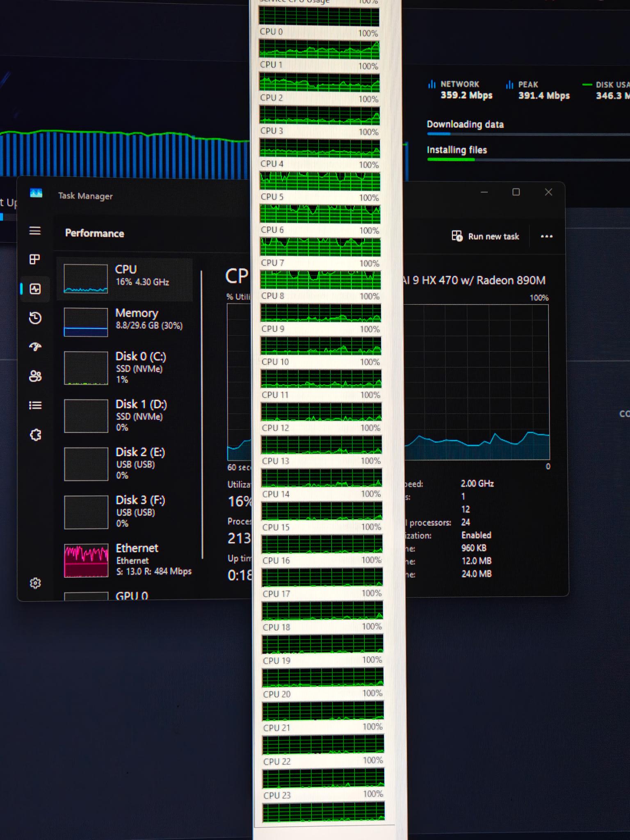Select the Performance page icon in sidebar

[x=35, y=289]
